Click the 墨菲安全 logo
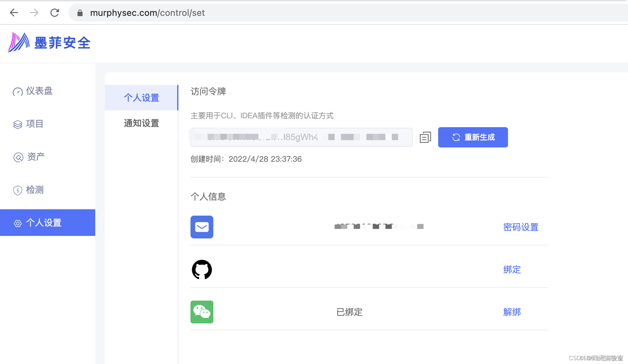This screenshot has height=364, width=628. (x=49, y=42)
